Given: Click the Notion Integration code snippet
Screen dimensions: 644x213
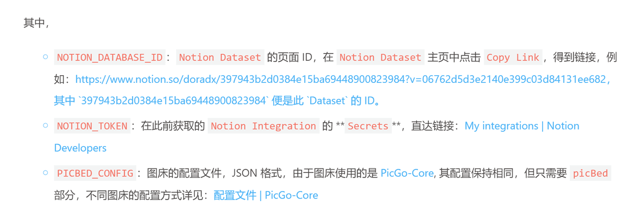Looking at the screenshot, I should [263, 126].
